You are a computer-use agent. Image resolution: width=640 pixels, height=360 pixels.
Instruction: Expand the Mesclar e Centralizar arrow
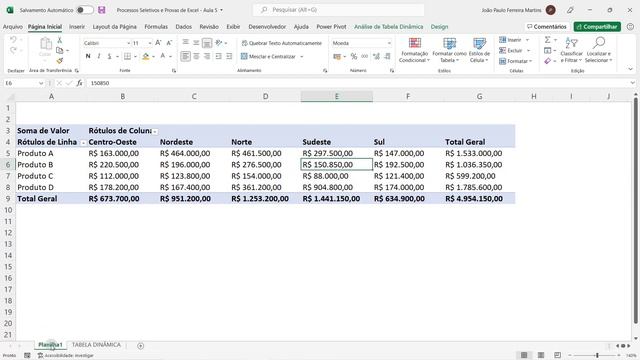point(302,56)
